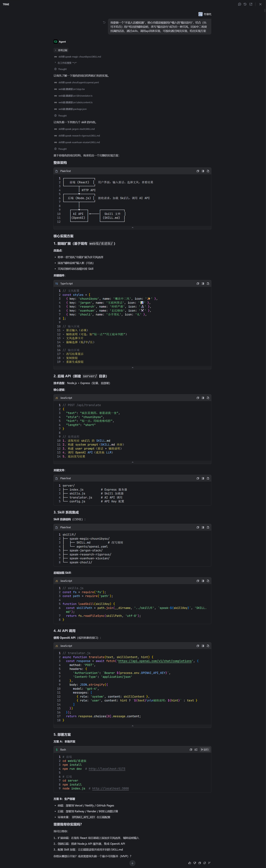Open the speak-zhouli openai.yaml file reference
Image resolution: width=266 pixels, height=868 pixels.
pos(76,83)
